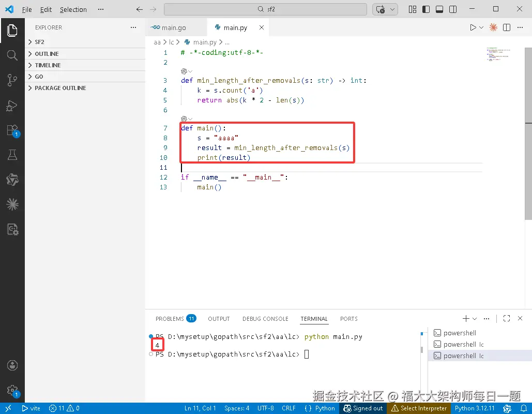Open Explorer Views and More Actions
This screenshot has height=414, width=532.
click(133, 27)
